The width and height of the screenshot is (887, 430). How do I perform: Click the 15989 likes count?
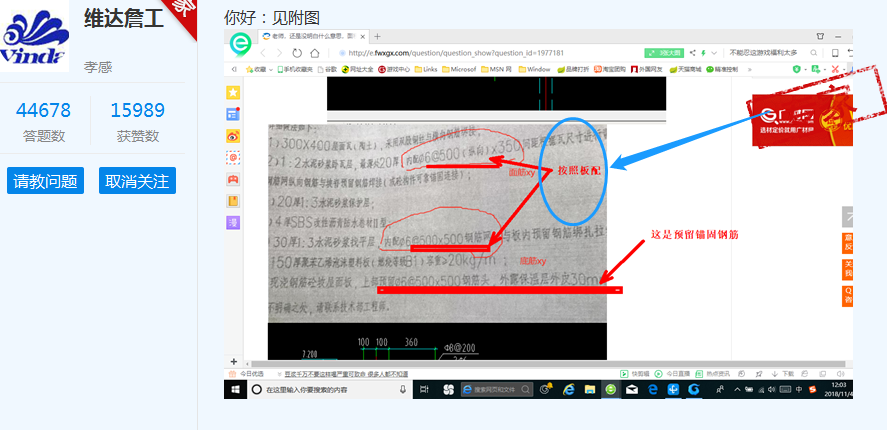[x=137, y=110]
